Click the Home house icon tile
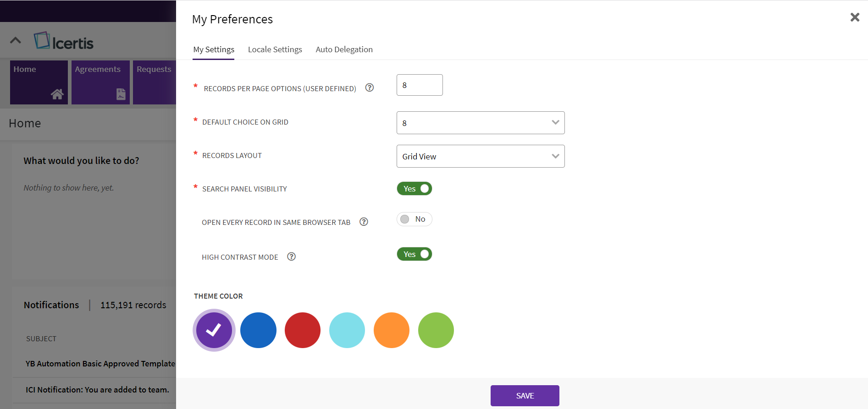 click(57, 94)
